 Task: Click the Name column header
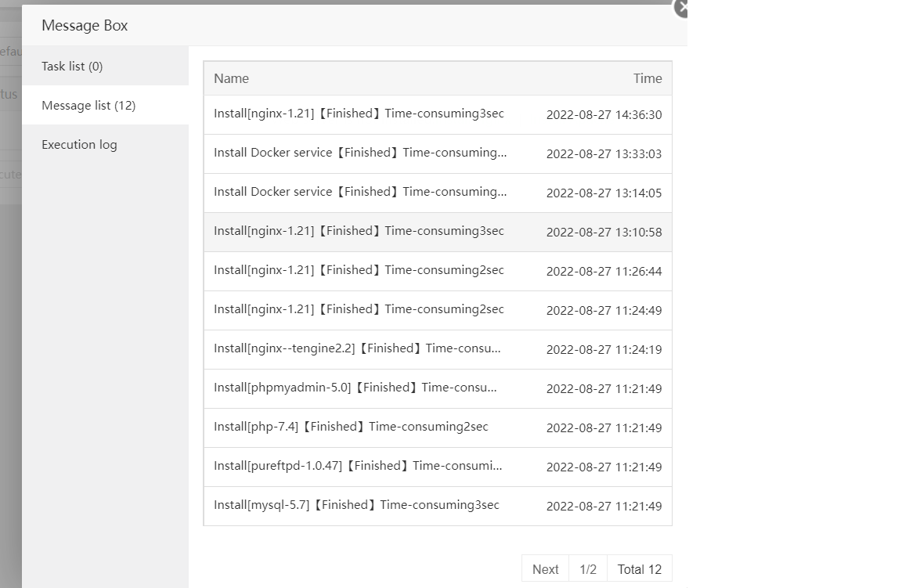pos(231,78)
